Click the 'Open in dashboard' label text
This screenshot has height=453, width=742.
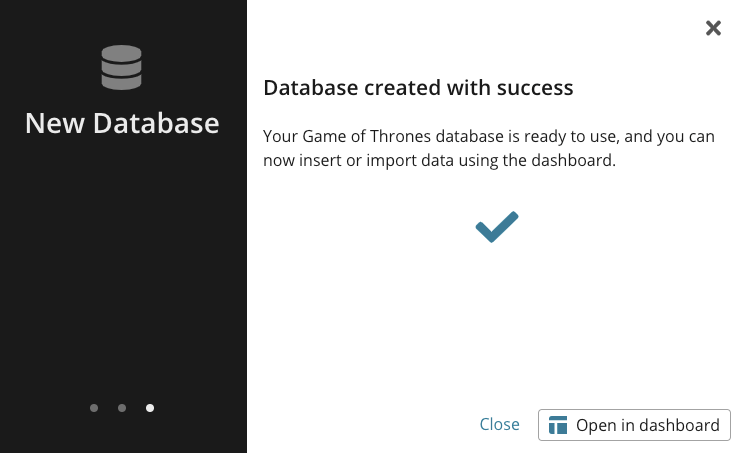[x=648, y=425]
